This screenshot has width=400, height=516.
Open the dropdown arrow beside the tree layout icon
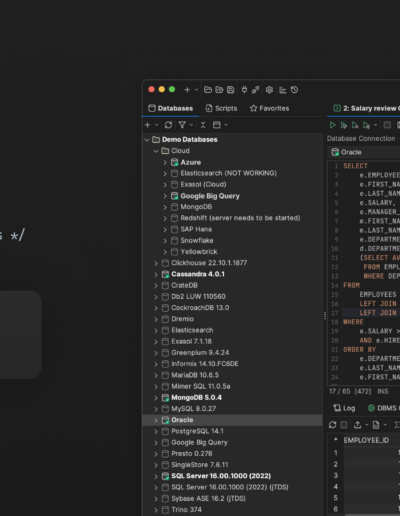coord(226,125)
